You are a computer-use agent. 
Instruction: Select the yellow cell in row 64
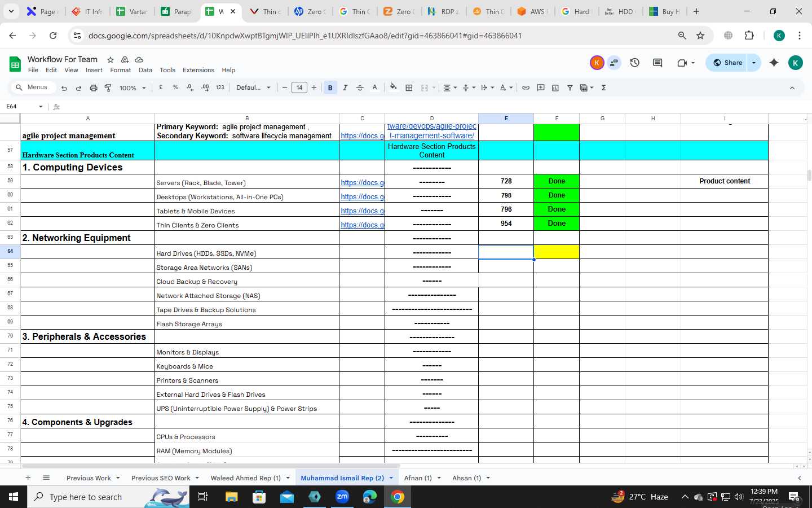coord(557,252)
